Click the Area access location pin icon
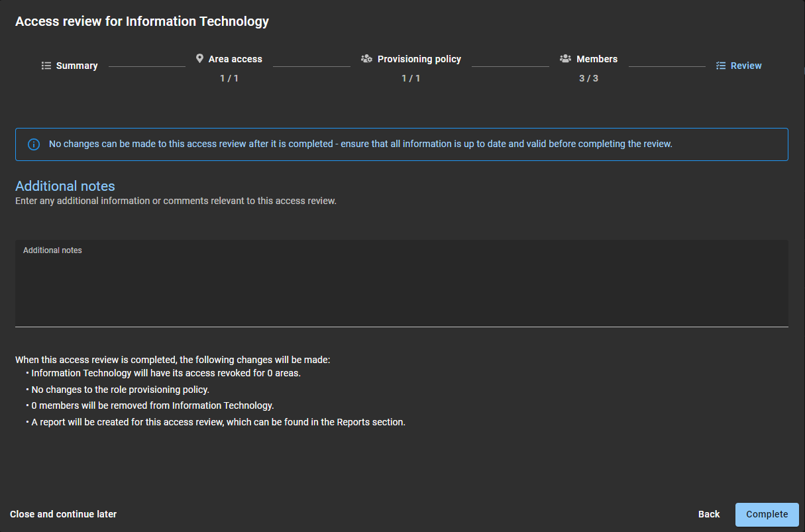The height and width of the screenshot is (532, 805). (x=199, y=59)
